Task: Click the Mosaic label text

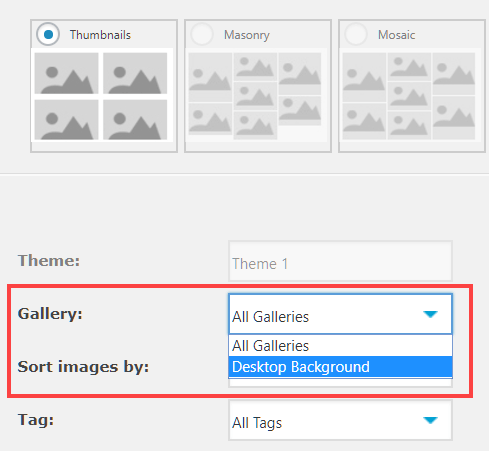Action: 396,35
